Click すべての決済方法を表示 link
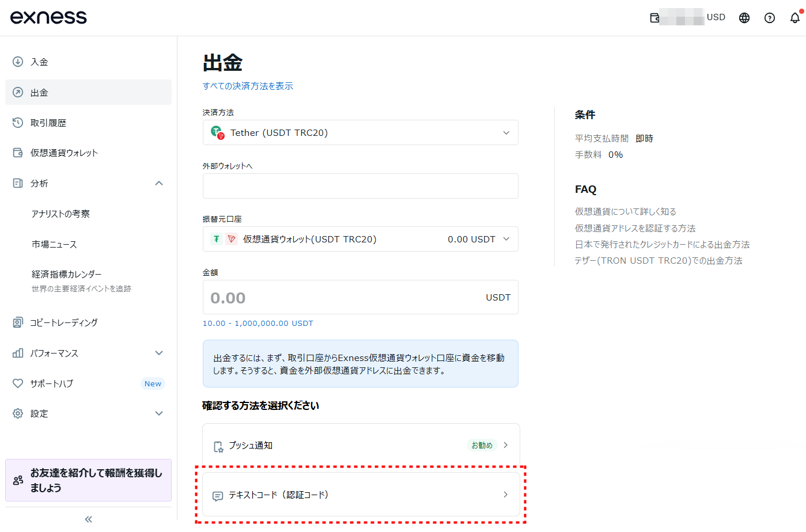Image resolution: width=806 pixels, height=532 pixels. pyautogui.click(x=248, y=85)
